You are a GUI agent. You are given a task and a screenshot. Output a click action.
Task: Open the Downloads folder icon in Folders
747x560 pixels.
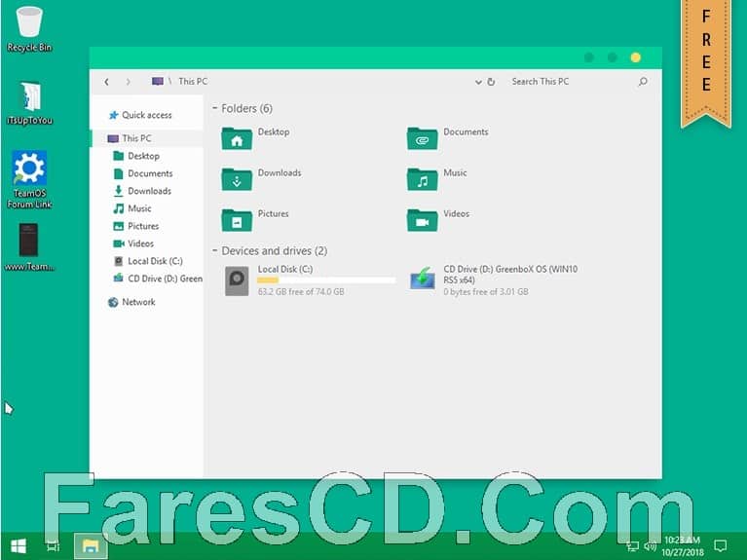[237, 179]
